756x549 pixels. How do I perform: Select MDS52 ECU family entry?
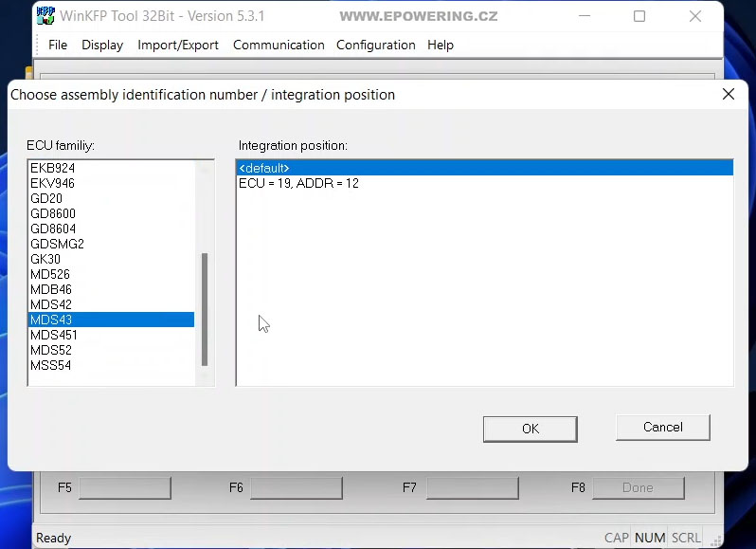click(x=112, y=350)
